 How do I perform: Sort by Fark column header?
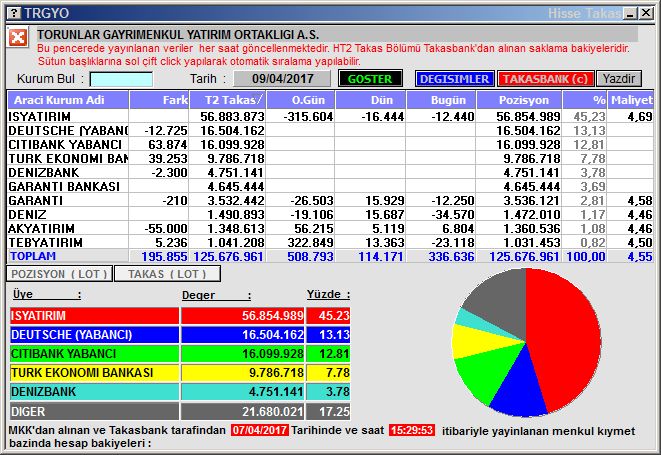pyautogui.click(x=159, y=100)
